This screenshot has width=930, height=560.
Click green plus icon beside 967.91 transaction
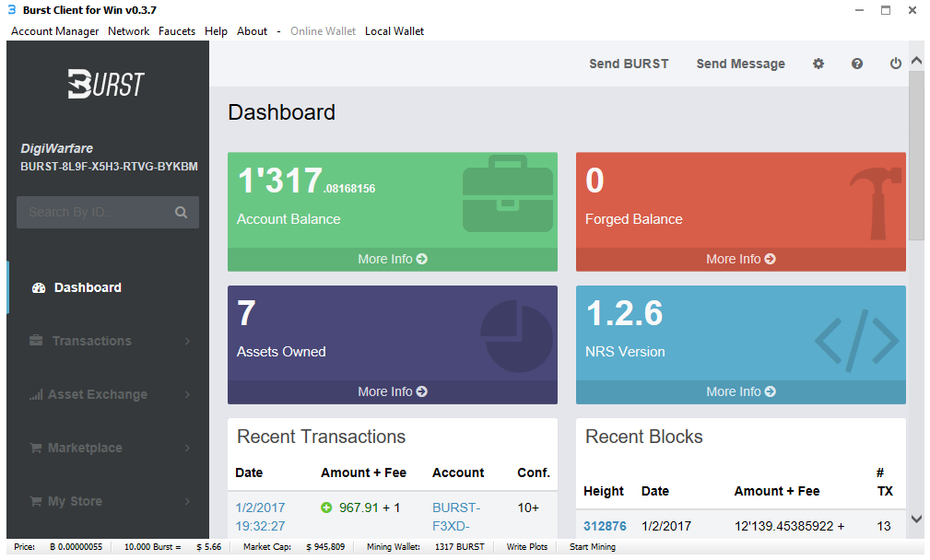click(326, 507)
